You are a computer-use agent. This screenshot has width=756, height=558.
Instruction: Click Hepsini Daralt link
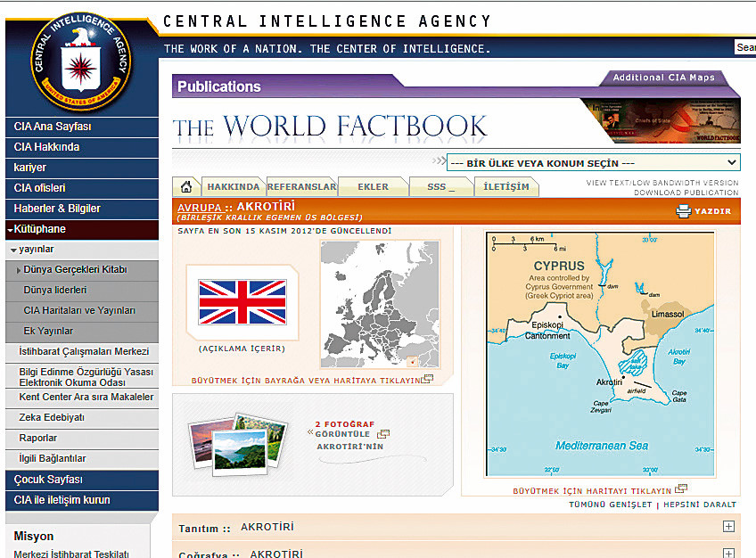click(699, 505)
